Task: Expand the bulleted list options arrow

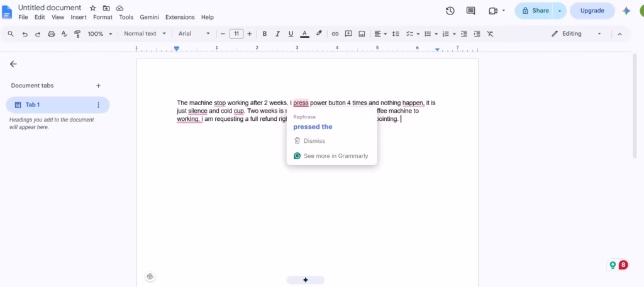Action: click(436, 34)
